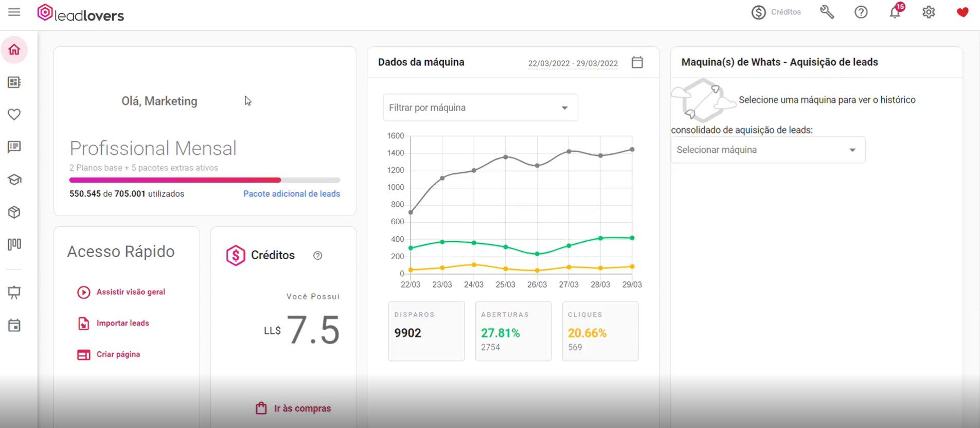The height and width of the screenshot is (428, 980).
Task: Open the wrench tools icon
Action: coord(827,12)
